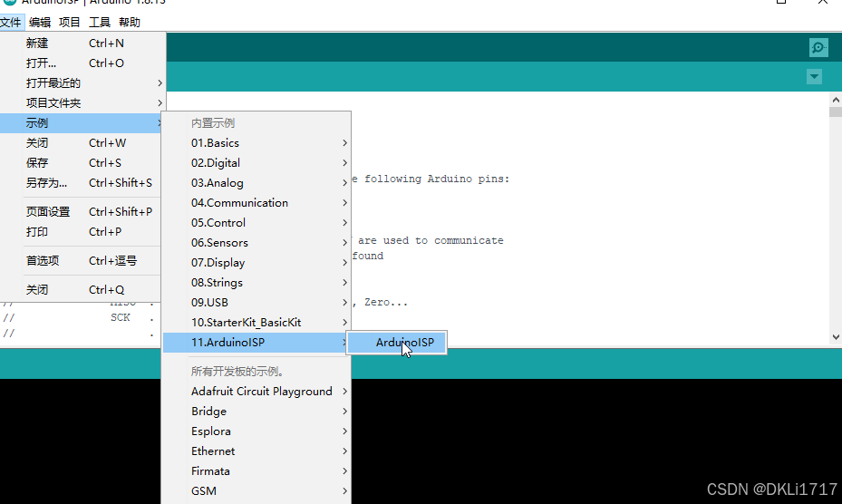Open 首选项 preferences entry

tap(82, 260)
